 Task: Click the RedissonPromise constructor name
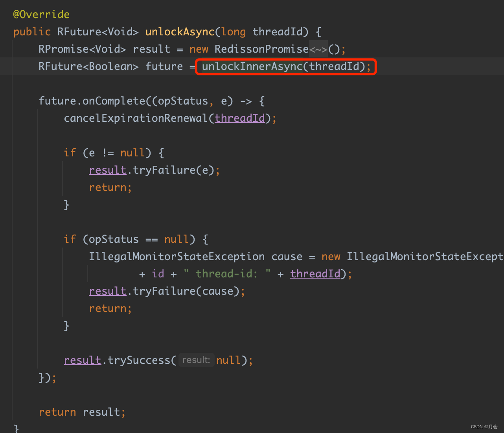pyautogui.click(x=261, y=49)
